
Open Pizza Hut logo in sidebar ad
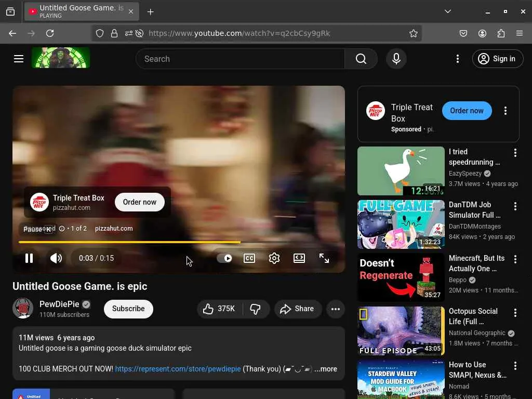pos(375,111)
